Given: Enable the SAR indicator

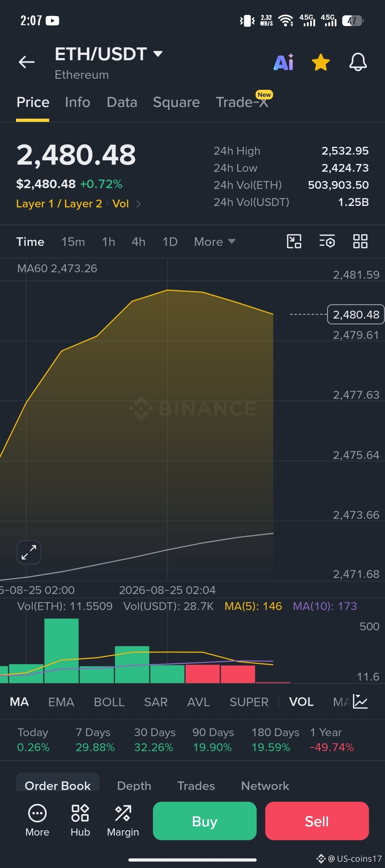Looking at the screenshot, I should click(156, 702).
